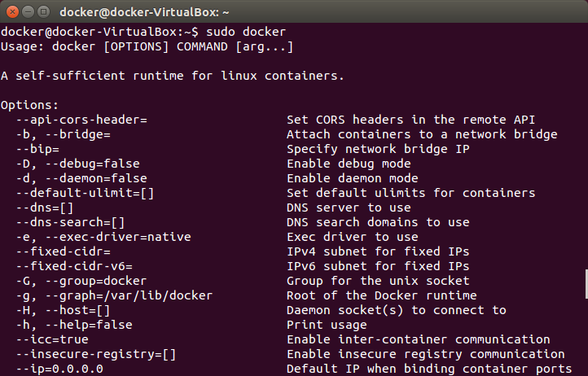This screenshot has width=588, height=376.
Task: Click 'A self-sufficient runtime' description line
Action: [x=172, y=76]
